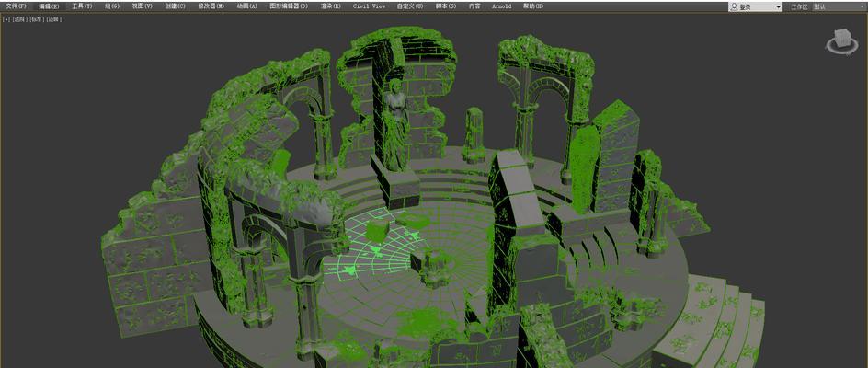
Task: Expand the 登录 sign-in dropdown arrow
Action: (x=778, y=7)
